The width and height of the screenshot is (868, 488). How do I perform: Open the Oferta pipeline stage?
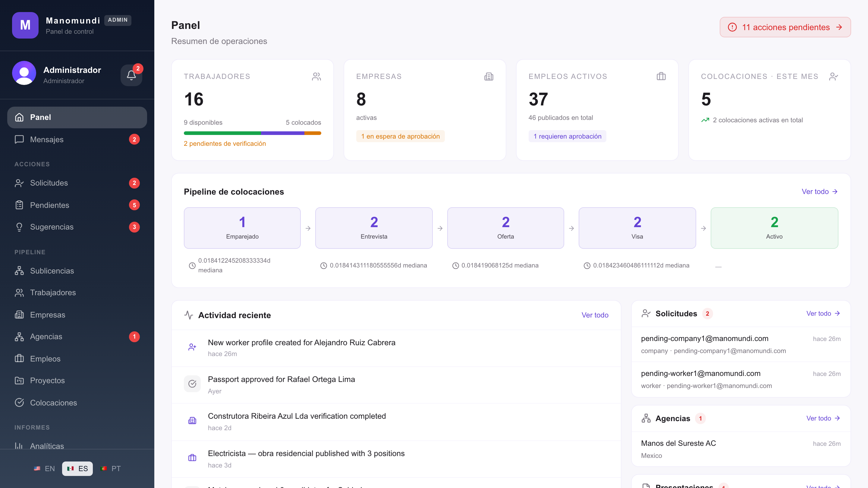click(505, 228)
